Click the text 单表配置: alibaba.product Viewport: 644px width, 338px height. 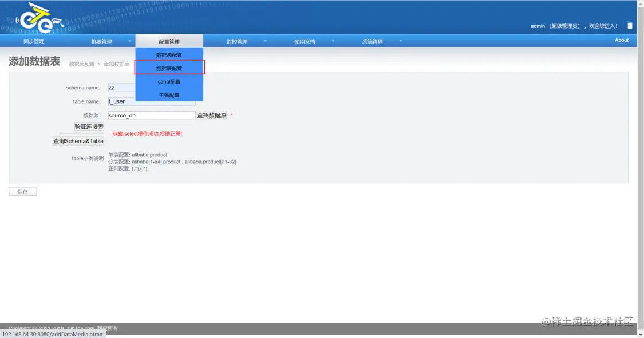point(137,155)
